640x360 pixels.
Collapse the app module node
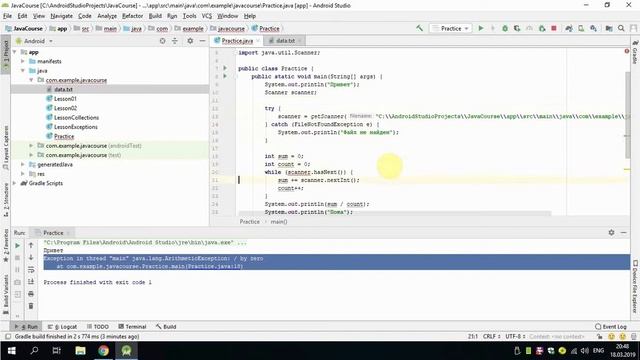tap(15, 52)
